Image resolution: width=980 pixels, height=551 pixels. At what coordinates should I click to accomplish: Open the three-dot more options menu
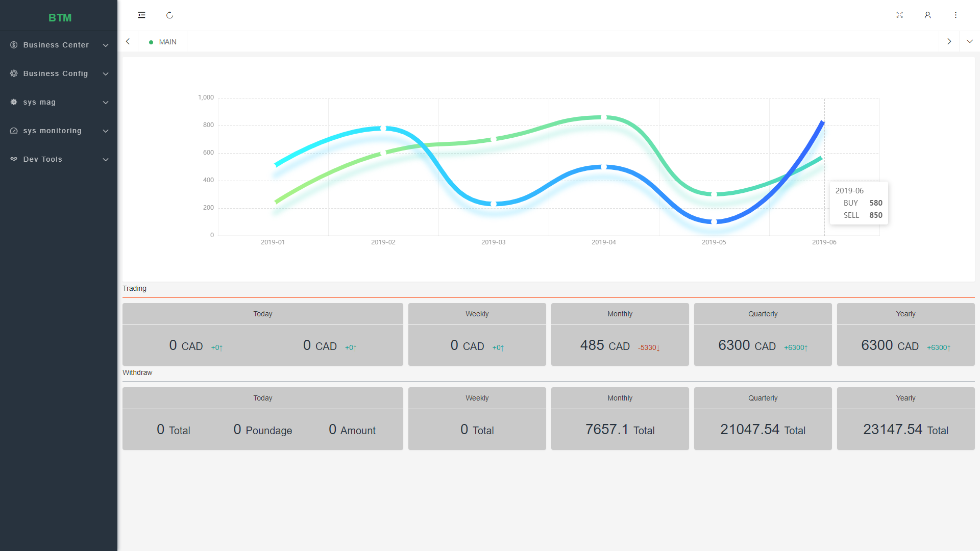tap(955, 15)
